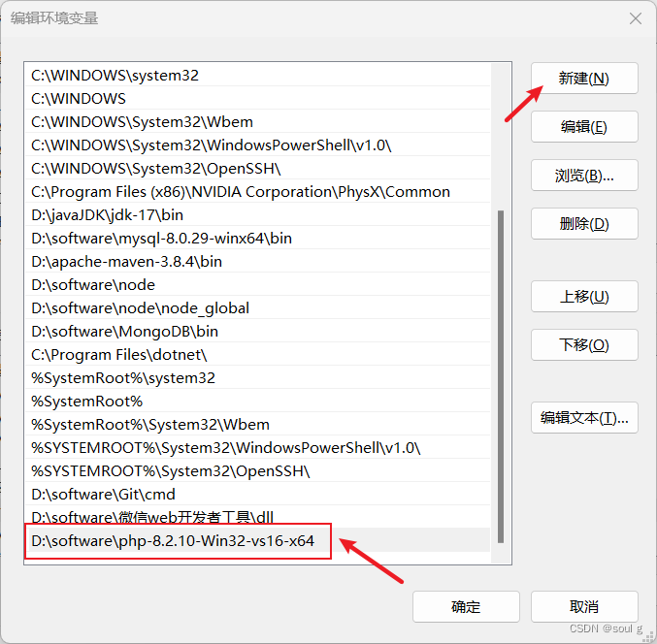Viewport: 657px width, 644px height.
Task: Select C:\WINDOWS\System32\Wbem entry
Action: (x=258, y=122)
